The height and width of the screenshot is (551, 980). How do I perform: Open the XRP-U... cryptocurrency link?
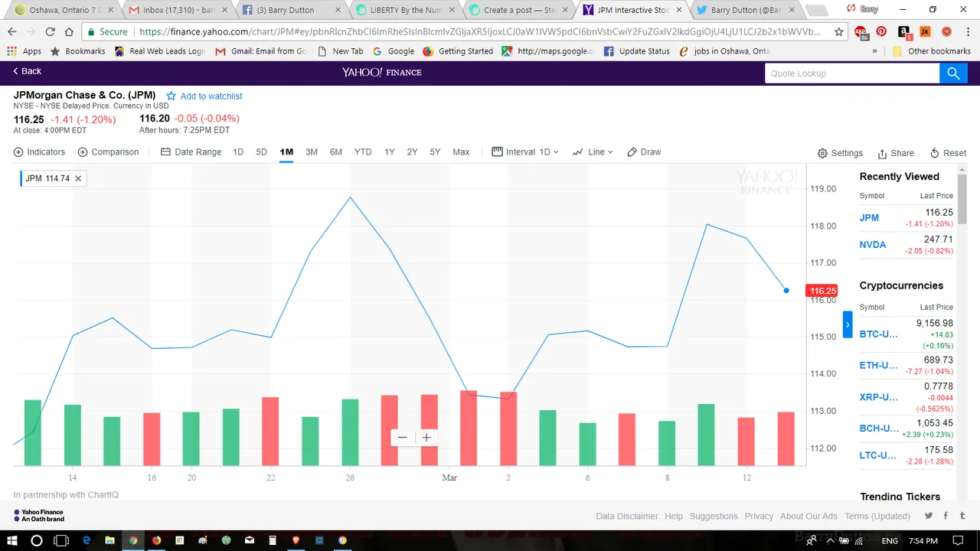click(x=878, y=397)
